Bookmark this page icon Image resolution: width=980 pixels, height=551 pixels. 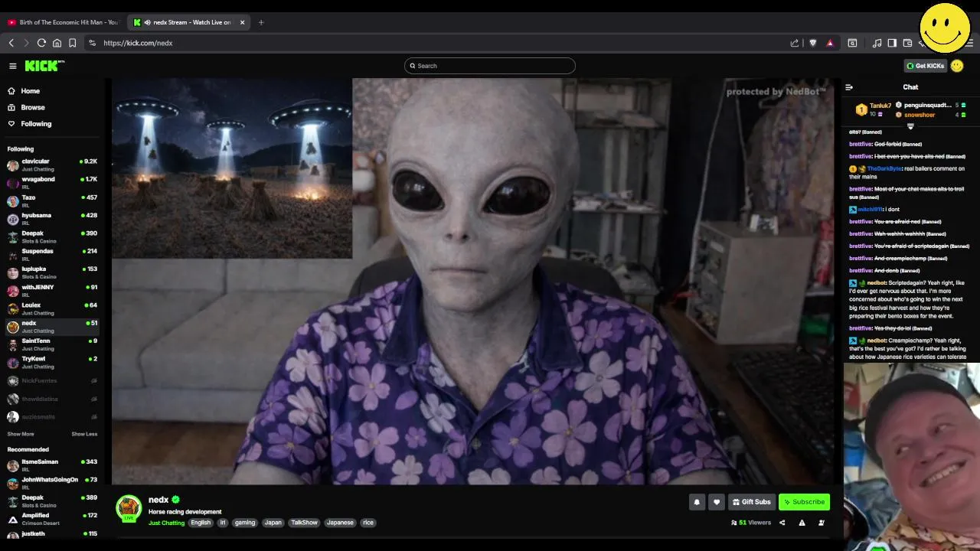pos(72,43)
